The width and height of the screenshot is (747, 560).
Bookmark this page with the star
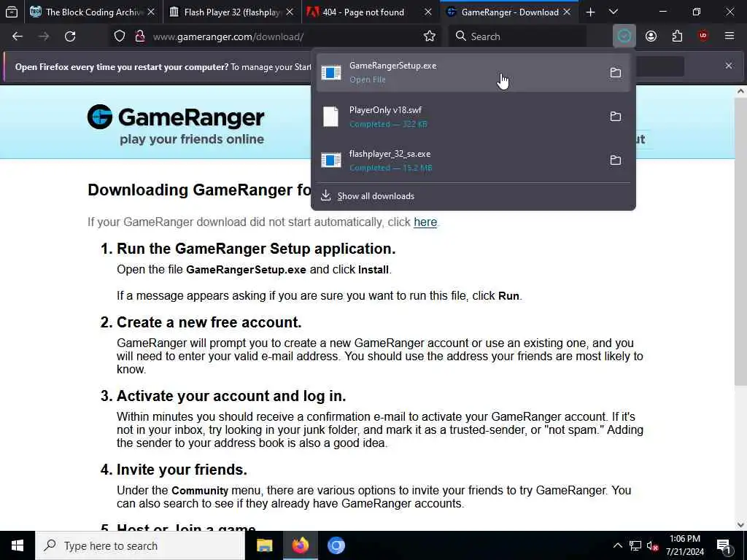click(429, 36)
